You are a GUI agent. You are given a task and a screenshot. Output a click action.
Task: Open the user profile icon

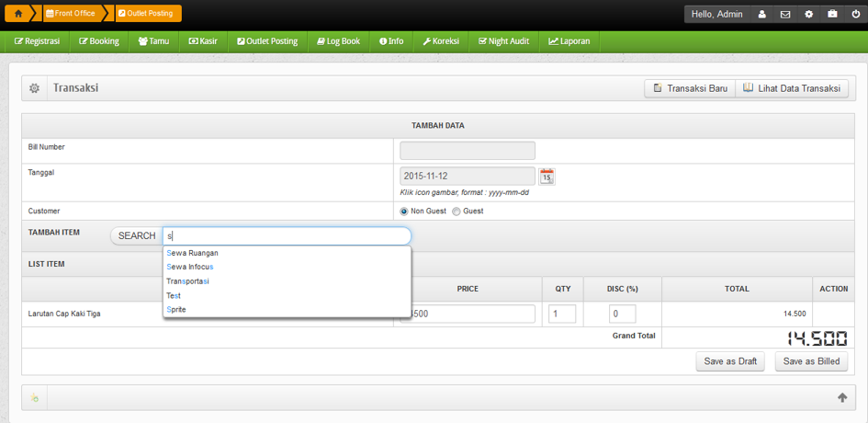click(761, 15)
